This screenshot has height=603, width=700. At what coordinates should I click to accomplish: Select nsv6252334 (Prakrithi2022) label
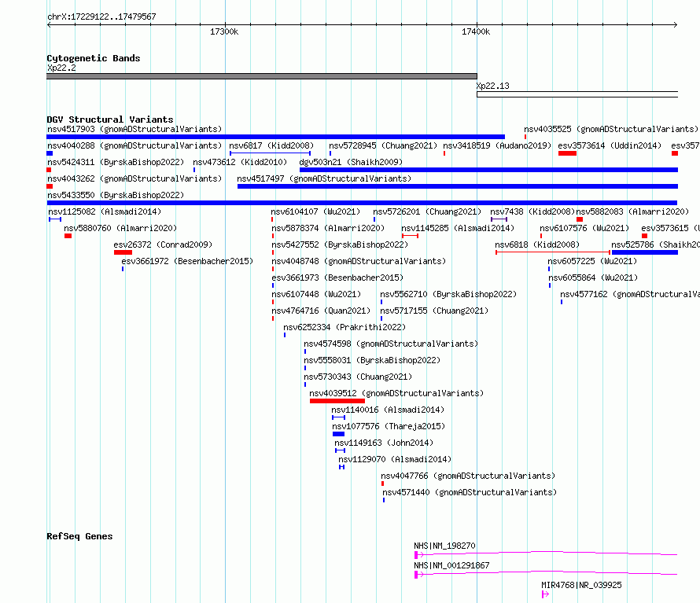pos(344,328)
